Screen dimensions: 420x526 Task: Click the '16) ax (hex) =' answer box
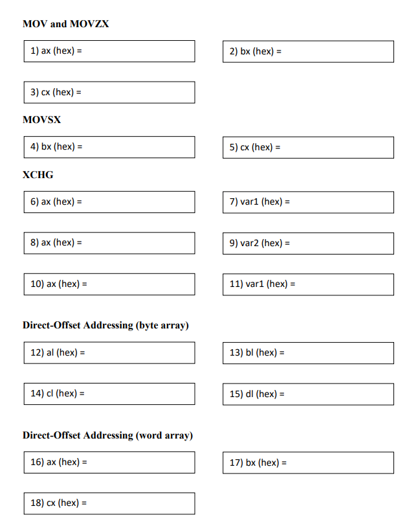coord(109,463)
